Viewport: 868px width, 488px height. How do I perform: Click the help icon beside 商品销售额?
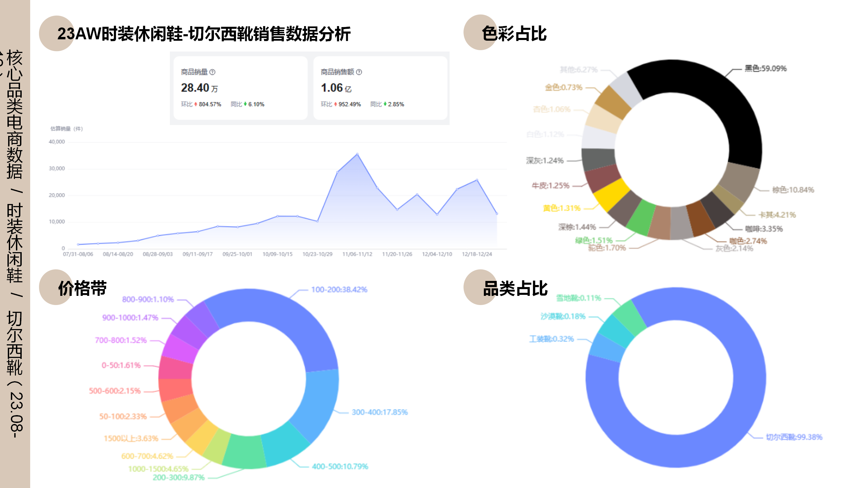(359, 72)
